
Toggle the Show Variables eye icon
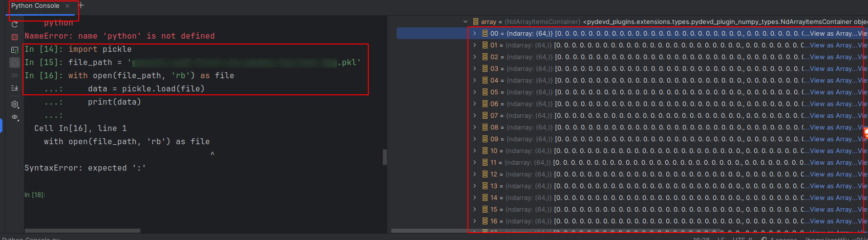tap(15, 117)
